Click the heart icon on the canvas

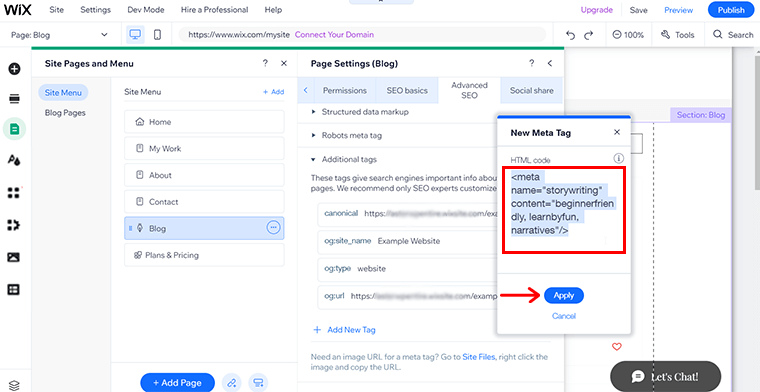tap(617, 346)
